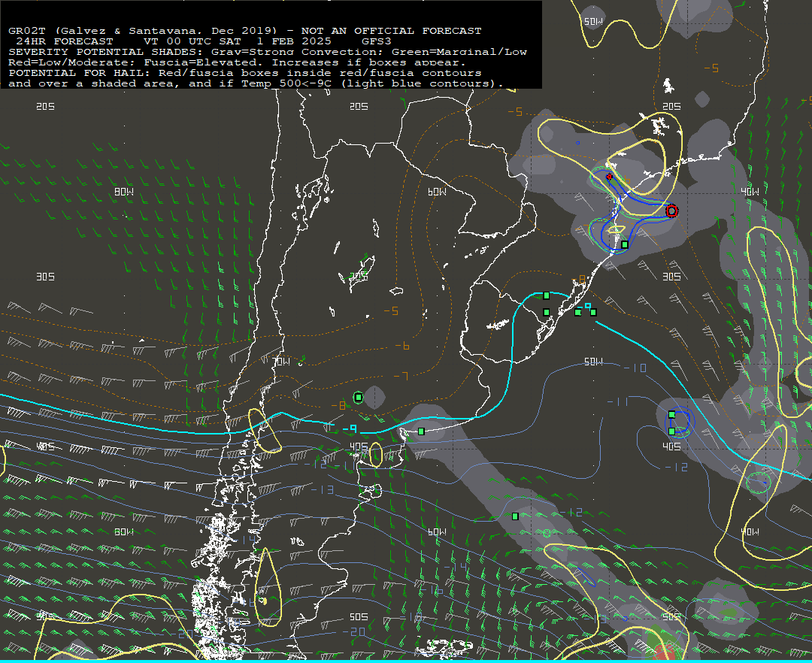Click the '-6' orange contour label over Argentina

[x=402, y=346]
